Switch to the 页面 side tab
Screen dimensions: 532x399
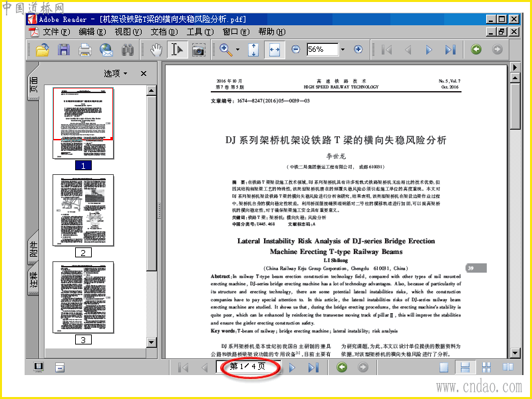(33, 84)
